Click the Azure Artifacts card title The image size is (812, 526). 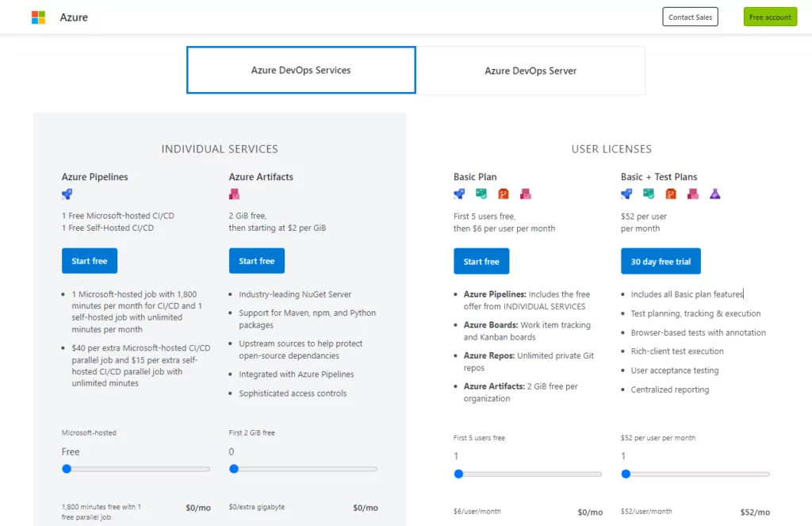point(261,177)
